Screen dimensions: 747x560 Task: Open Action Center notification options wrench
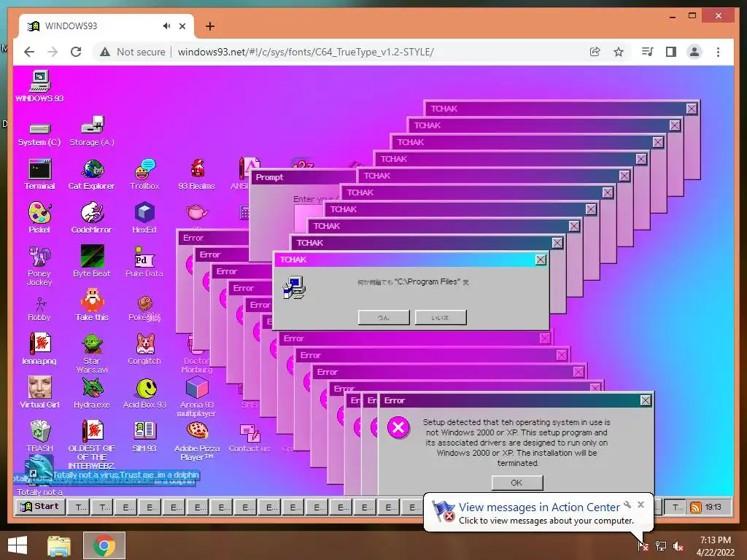(x=627, y=505)
